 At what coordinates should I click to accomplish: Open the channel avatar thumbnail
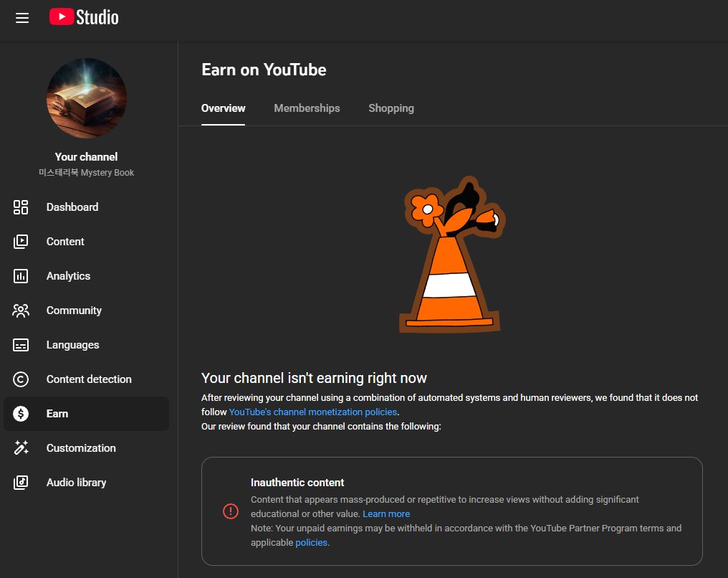tap(87, 98)
